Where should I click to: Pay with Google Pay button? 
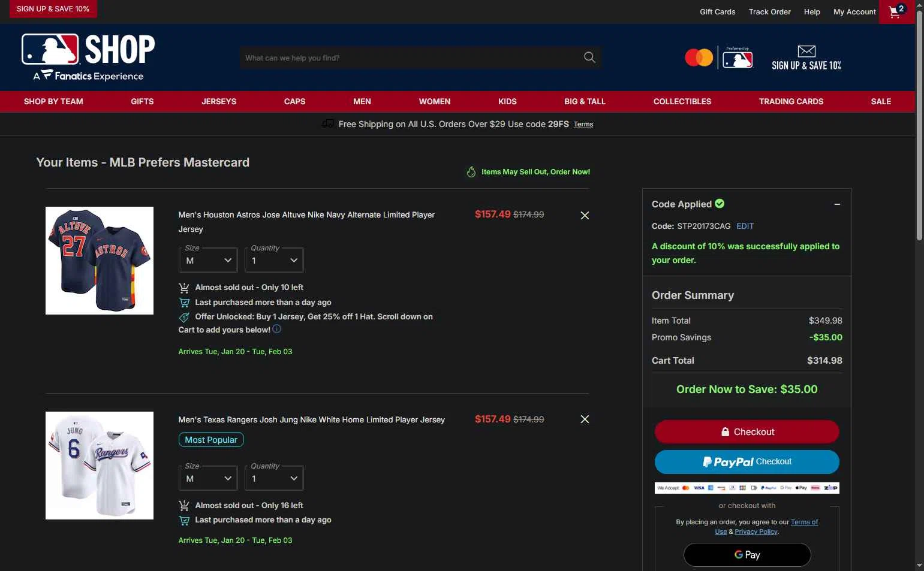coord(747,555)
